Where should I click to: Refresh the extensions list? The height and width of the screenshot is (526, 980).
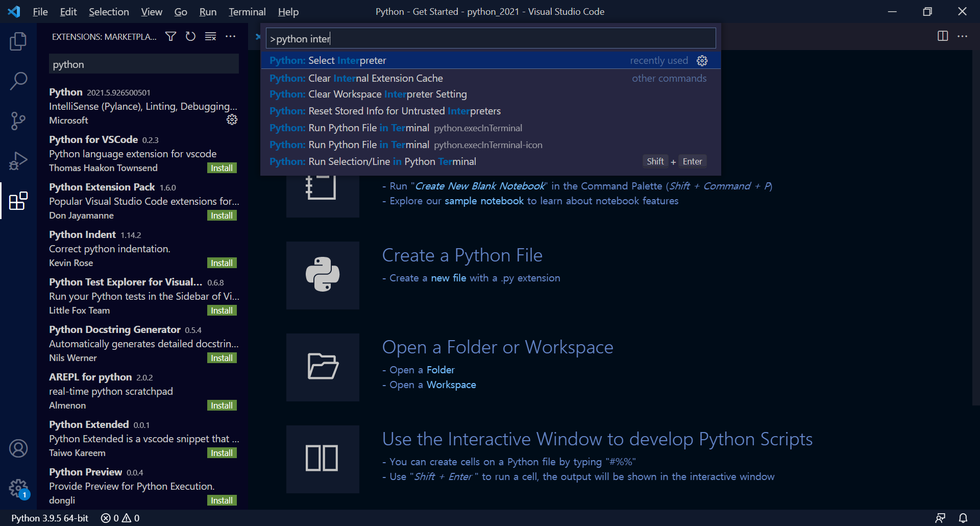(191, 36)
